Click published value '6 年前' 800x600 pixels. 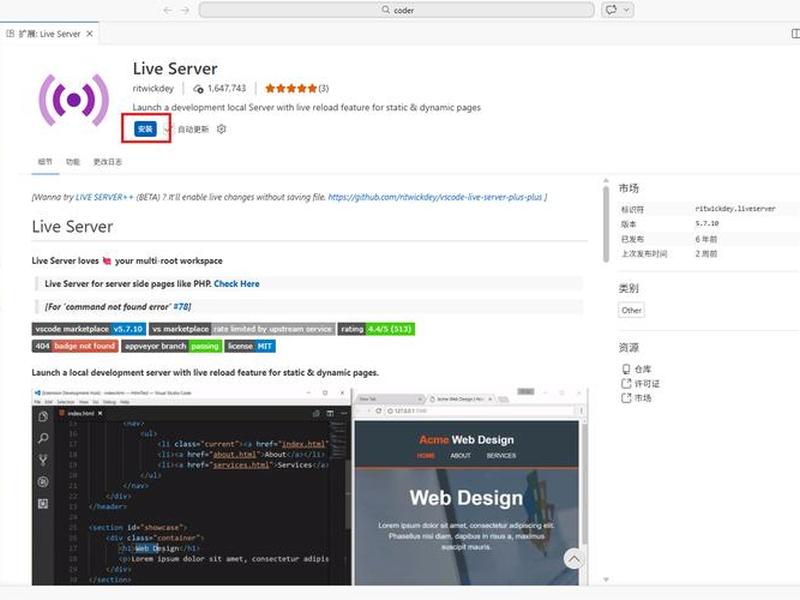706,239
